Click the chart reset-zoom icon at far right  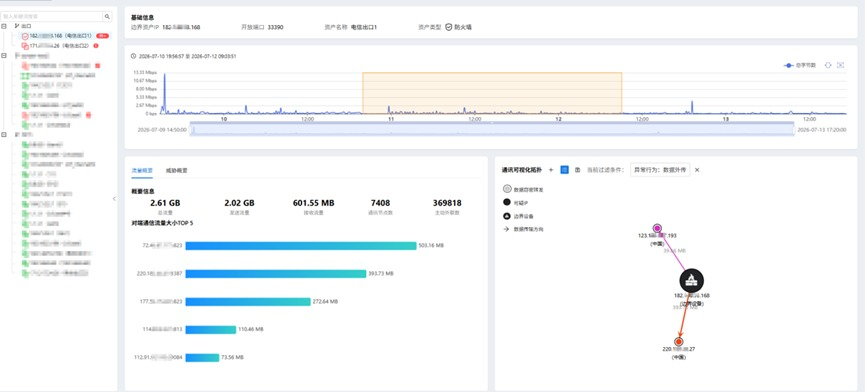[x=840, y=65]
